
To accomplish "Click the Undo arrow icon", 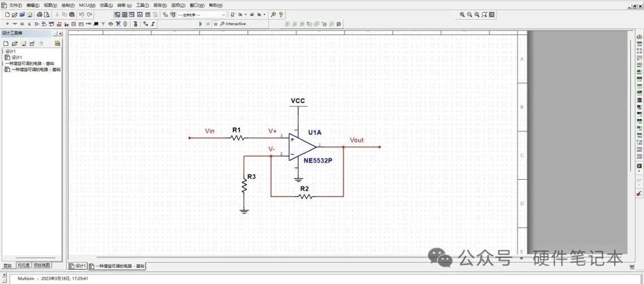I will pyautogui.click(x=82, y=14).
